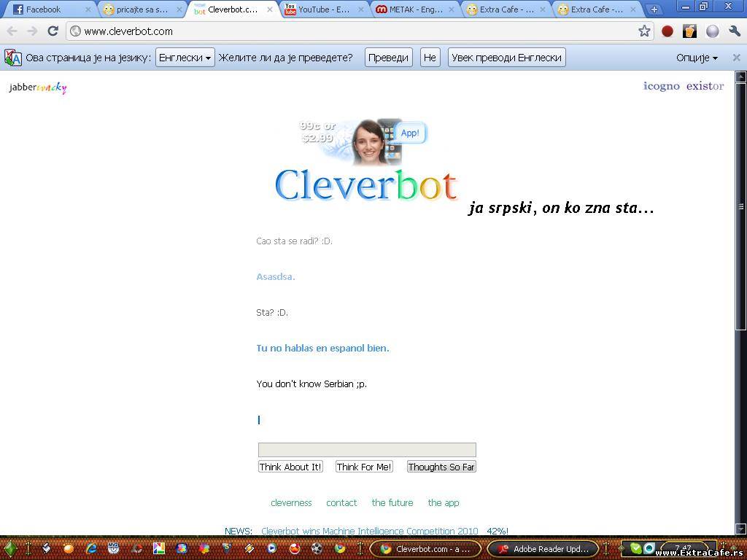Bookmark this page with the star

(x=644, y=31)
